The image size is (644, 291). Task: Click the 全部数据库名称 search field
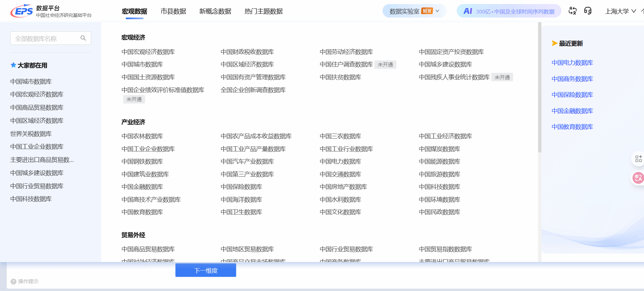coord(46,38)
